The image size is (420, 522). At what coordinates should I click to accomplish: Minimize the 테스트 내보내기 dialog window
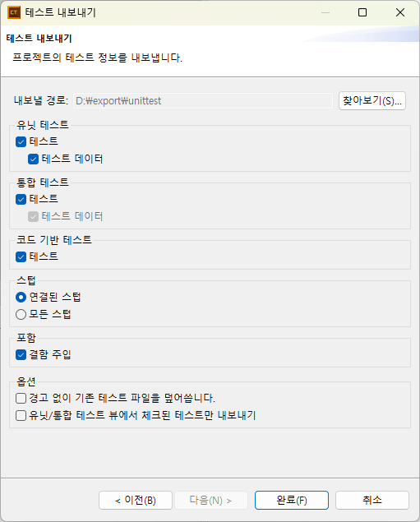click(325, 12)
